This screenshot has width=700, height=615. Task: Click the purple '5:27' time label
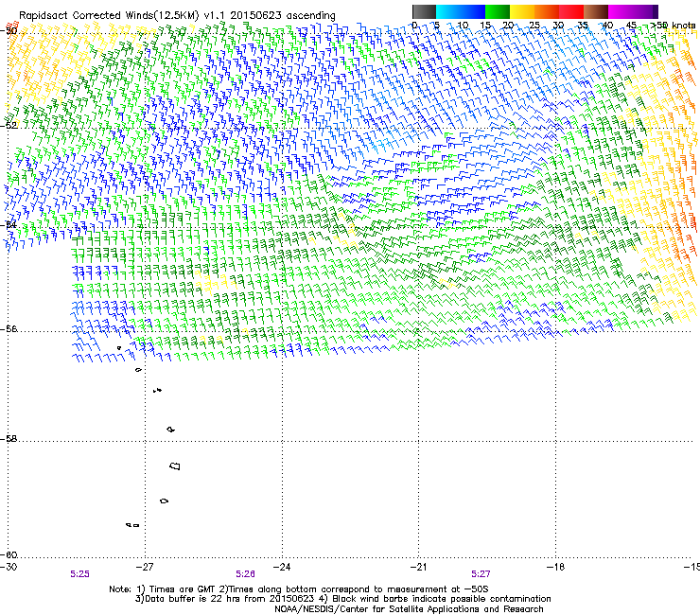point(481,574)
